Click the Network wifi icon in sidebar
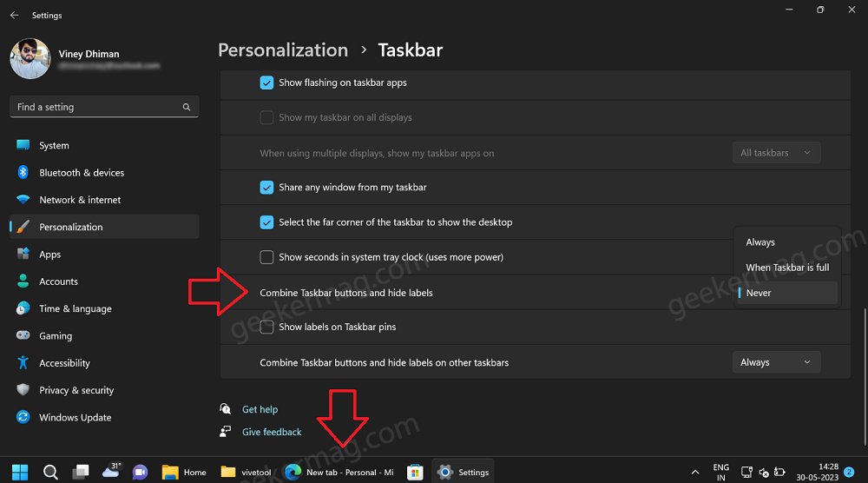This screenshot has width=868, height=483. (23, 200)
